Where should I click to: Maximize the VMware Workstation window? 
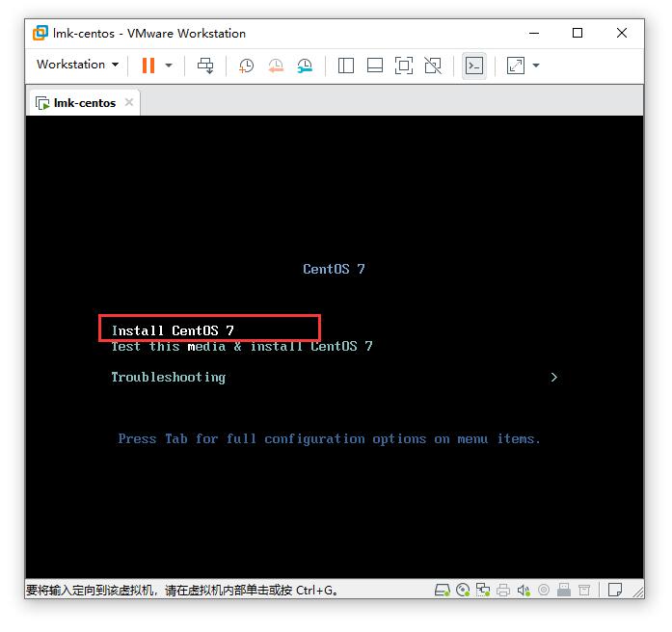click(578, 33)
